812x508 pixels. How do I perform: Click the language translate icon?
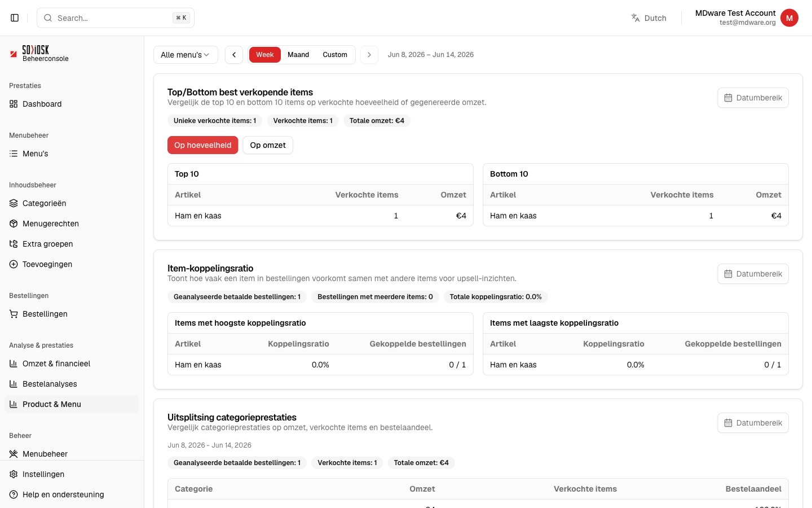click(636, 18)
